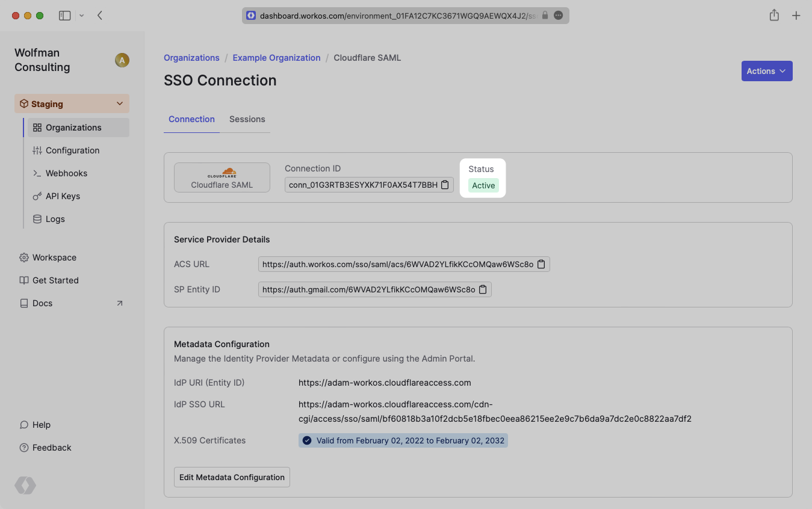Image resolution: width=812 pixels, height=509 pixels.
Task: Click the user avatar badge in sidebar
Action: click(x=122, y=60)
